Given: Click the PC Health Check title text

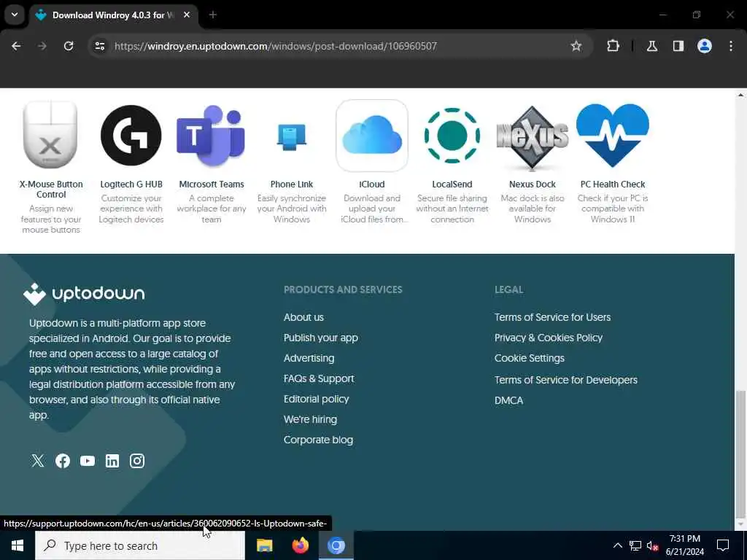Looking at the screenshot, I should [613, 184].
